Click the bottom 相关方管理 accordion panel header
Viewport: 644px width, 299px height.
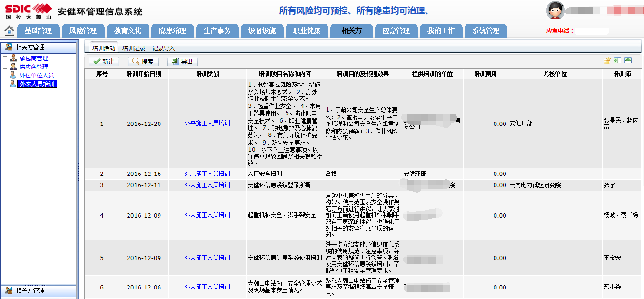pos(38,290)
